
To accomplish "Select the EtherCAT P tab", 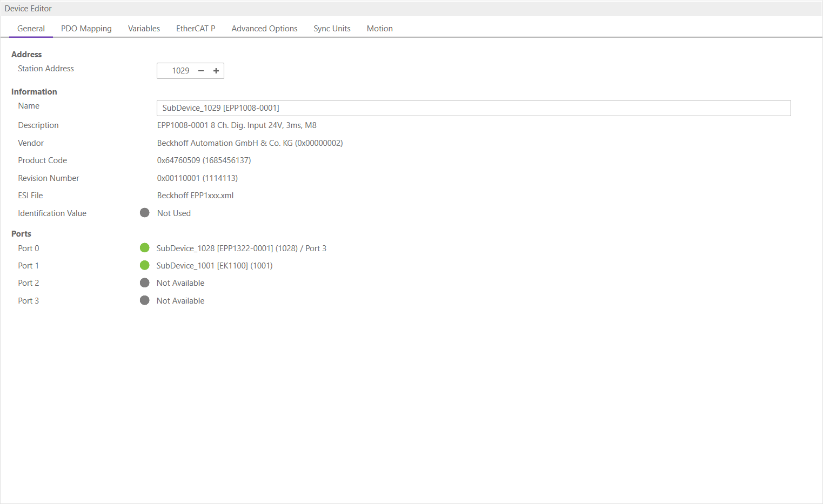I will [196, 29].
